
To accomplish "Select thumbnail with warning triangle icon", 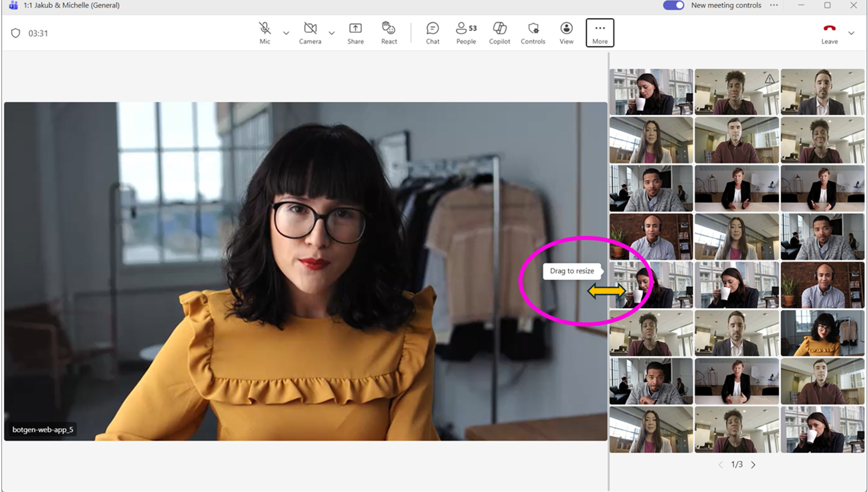I will [x=736, y=92].
